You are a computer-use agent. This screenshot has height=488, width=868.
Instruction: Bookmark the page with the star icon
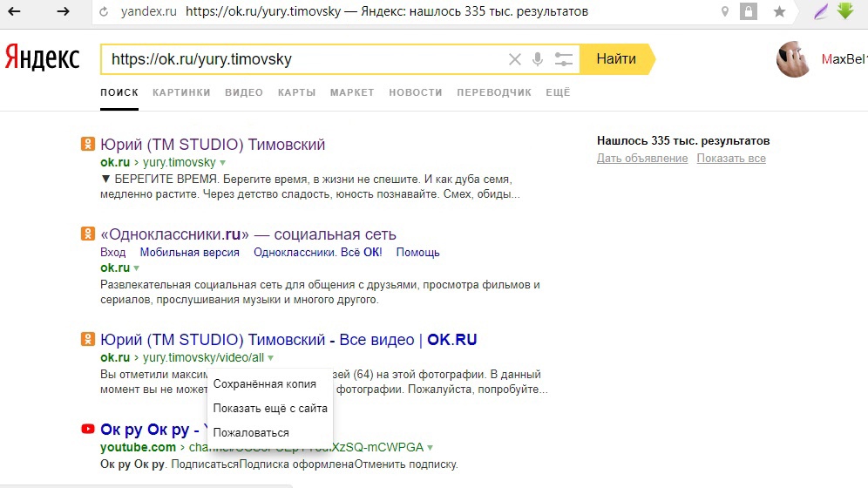779,11
